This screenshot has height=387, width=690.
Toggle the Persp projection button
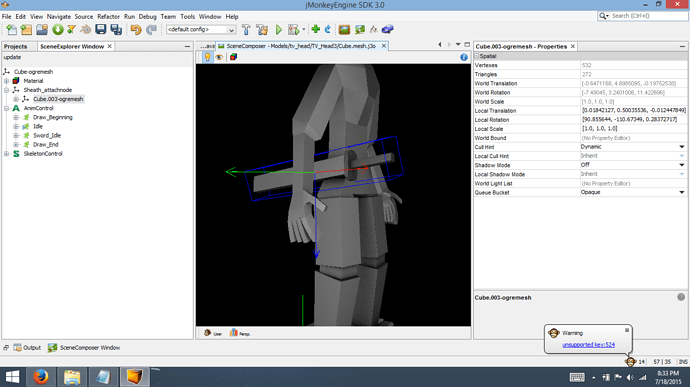click(240, 333)
